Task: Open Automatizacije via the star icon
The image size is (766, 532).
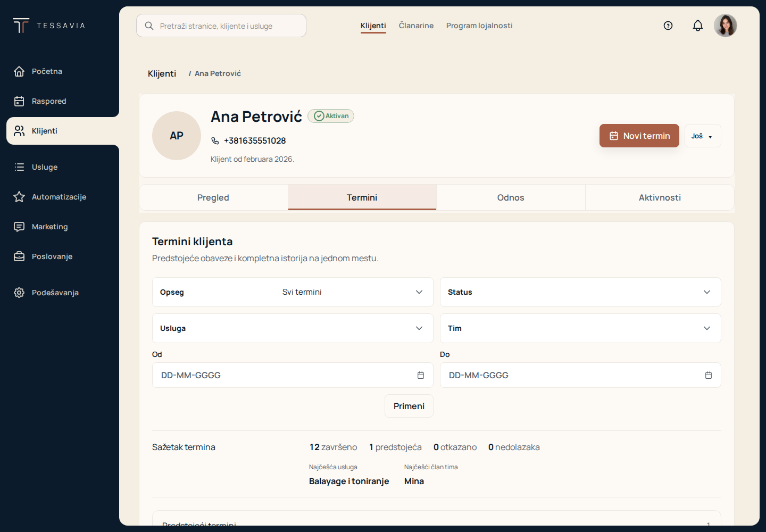Action: [x=19, y=197]
